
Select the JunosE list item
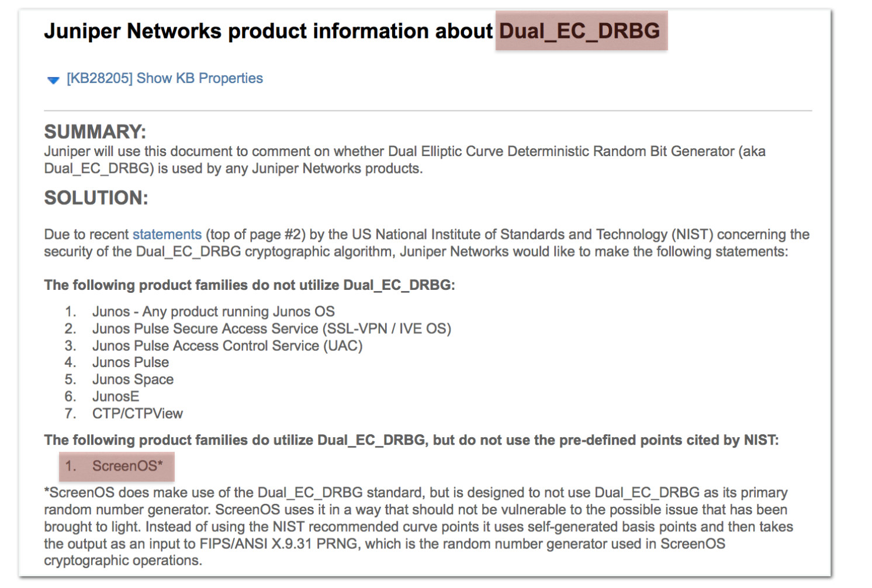[115, 396]
